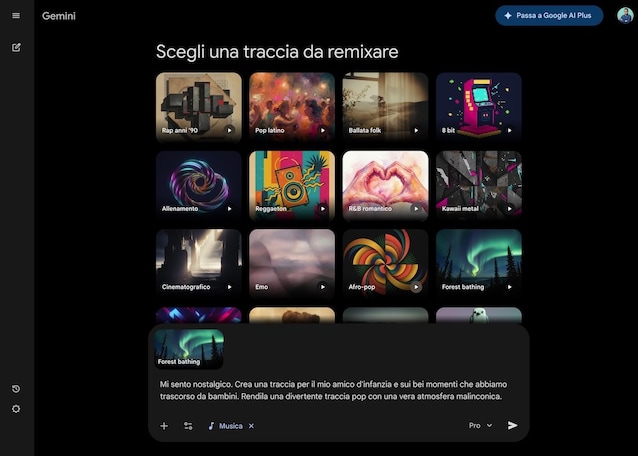Viewport: 638px width, 456px height.
Task: Expand the Pro model dropdown
Action: click(481, 425)
